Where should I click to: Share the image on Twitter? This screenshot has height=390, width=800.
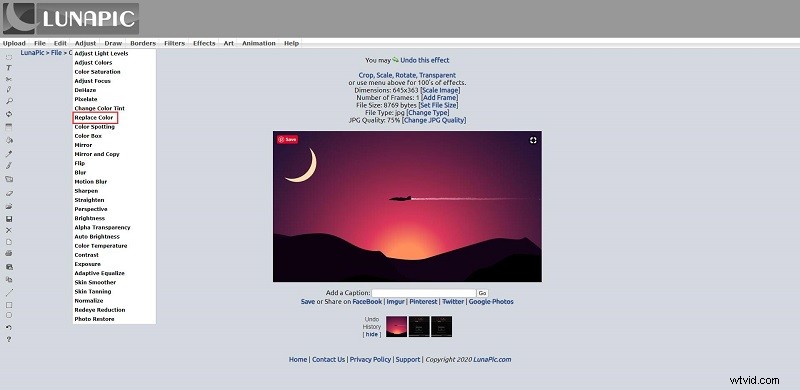click(x=453, y=302)
